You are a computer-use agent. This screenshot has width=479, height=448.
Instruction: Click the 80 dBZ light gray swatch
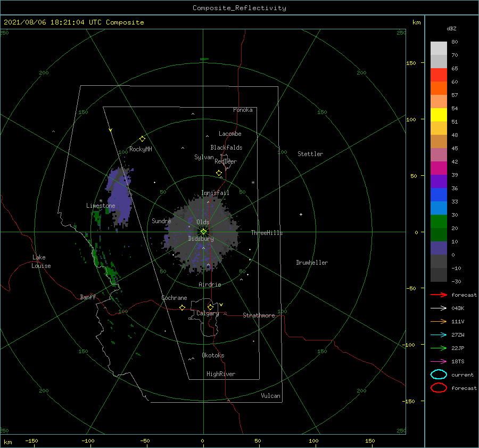[x=439, y=48]
